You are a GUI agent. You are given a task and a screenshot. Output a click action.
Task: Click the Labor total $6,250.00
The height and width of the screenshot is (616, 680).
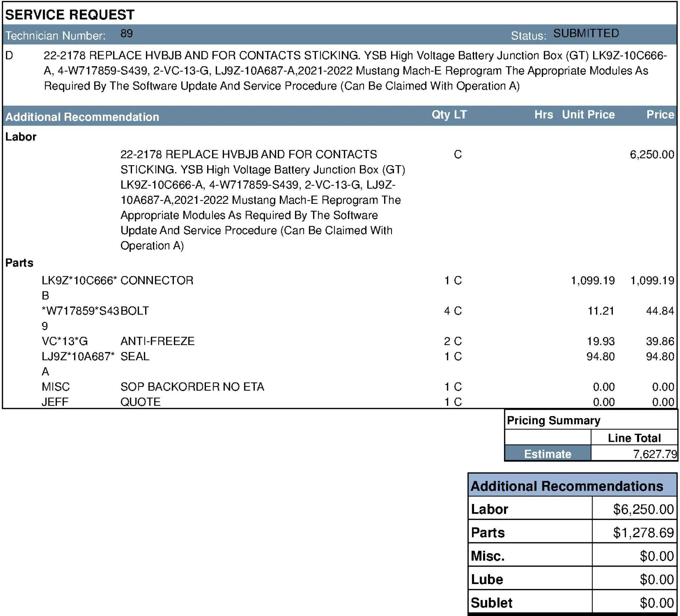pyautogui.click(x=643, y=509)
